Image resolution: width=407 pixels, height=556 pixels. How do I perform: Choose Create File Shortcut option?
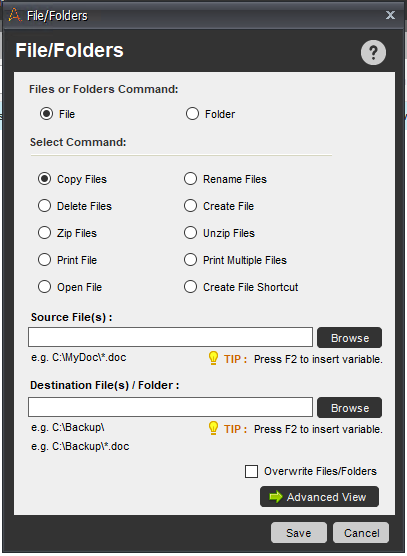coord(190,287)
